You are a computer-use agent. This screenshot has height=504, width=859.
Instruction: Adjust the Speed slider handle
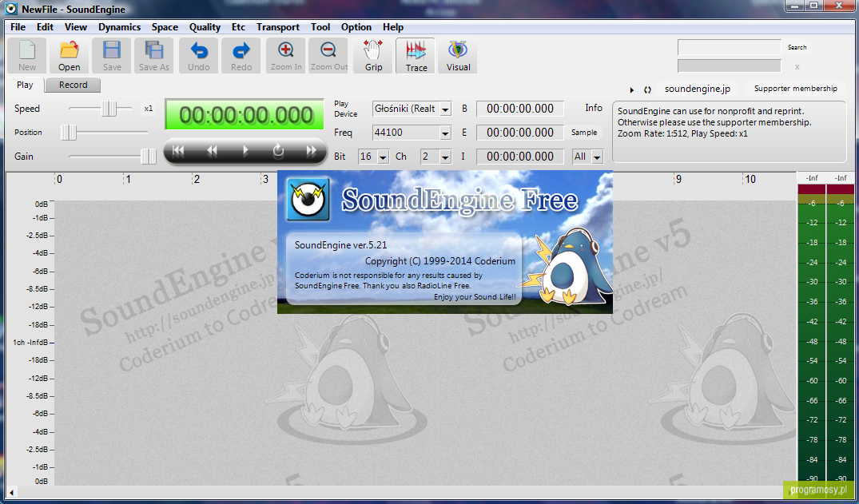pyautogui.click(x=109, y=109)
